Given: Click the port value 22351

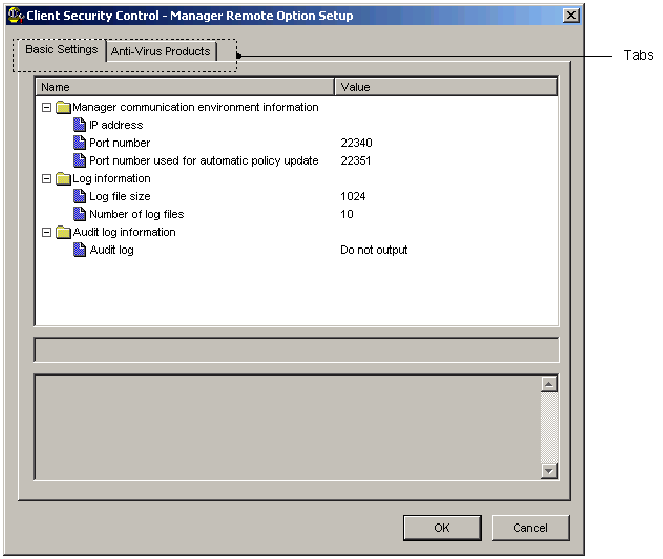Looking at the screenshot, I should coord(356,161).
